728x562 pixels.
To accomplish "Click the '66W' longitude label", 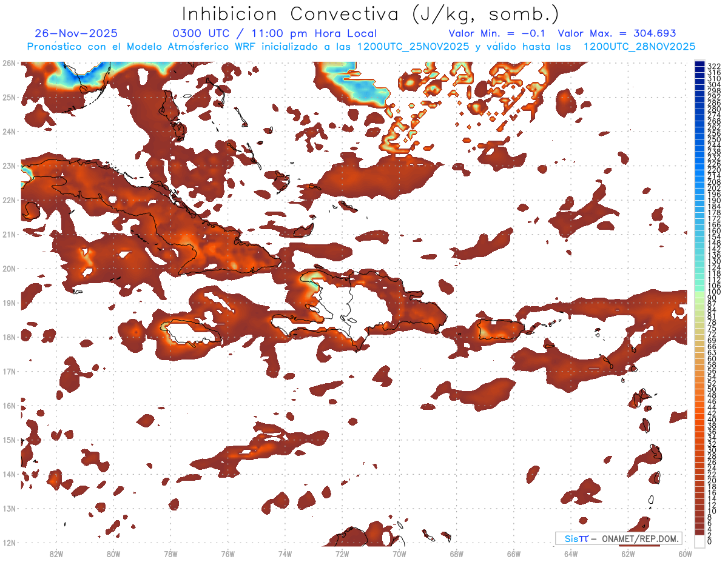I will pyautogui.click(x=514, y=554).
